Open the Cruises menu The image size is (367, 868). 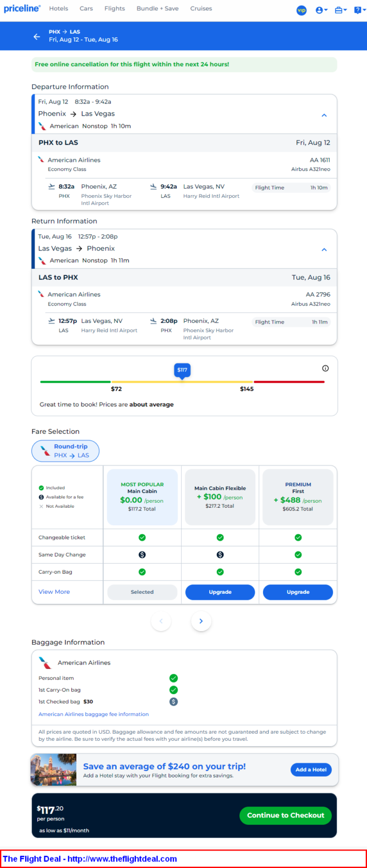[201, 9]
